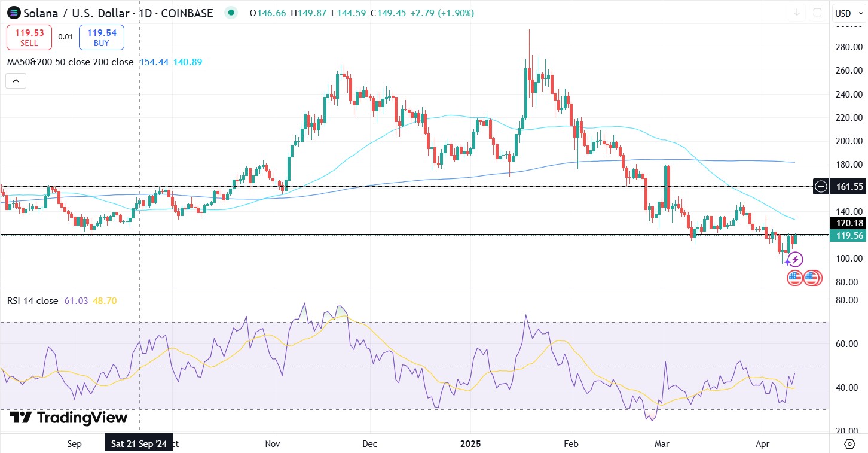Click the Solana coin logo
Screen dimensions: 868x453
coord(13,13)
